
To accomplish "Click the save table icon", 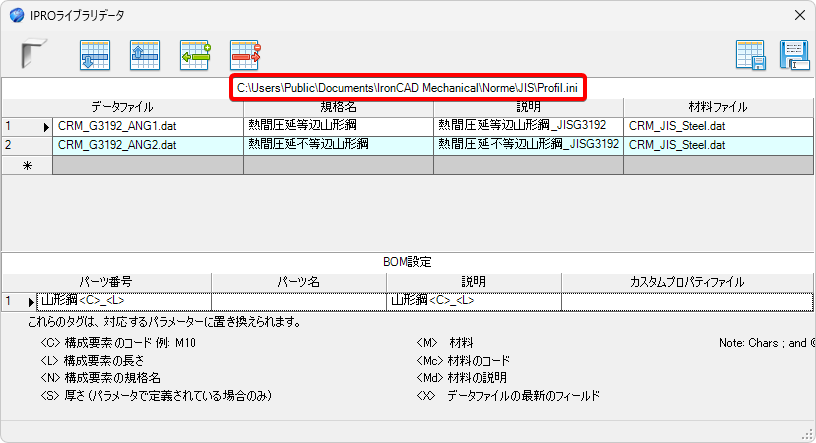I will pos(750,55).
